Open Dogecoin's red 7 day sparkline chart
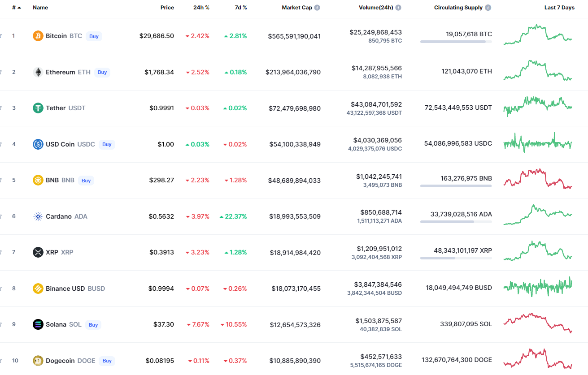Image resolution: width=588 pixels, height=375 pixels. click(x=538, y=359)
